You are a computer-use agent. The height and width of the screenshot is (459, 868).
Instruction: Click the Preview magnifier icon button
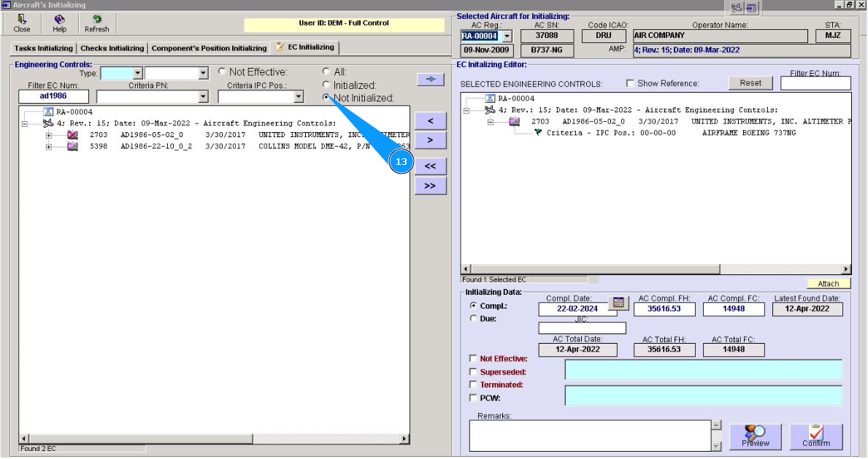click(x=756, y=436)
